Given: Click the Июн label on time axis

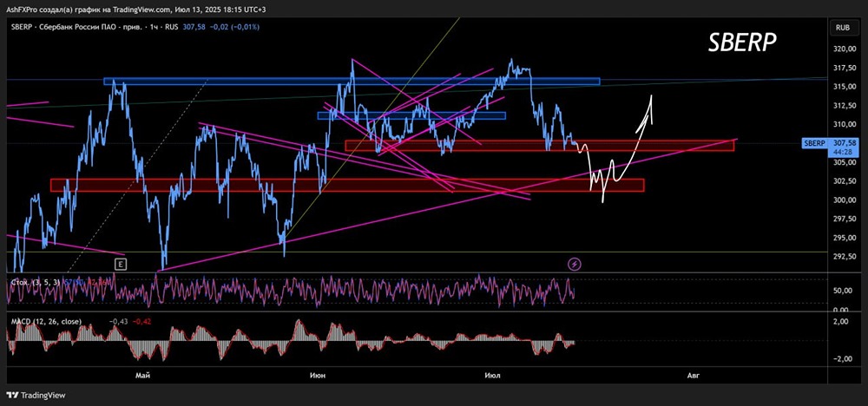Looking at the screenshot, I should point(319,376).
